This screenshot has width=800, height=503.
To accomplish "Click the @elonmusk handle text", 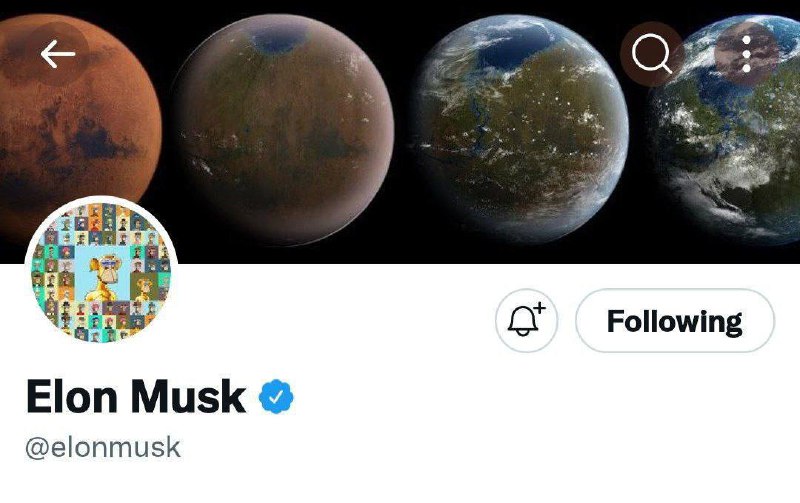I will (103, 447).
